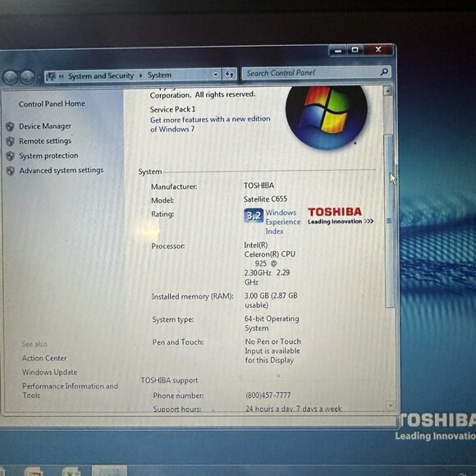Screen dimensions: 476x476
Task: Click the shield icon beside Remote settings
Action: pos(10,141)
